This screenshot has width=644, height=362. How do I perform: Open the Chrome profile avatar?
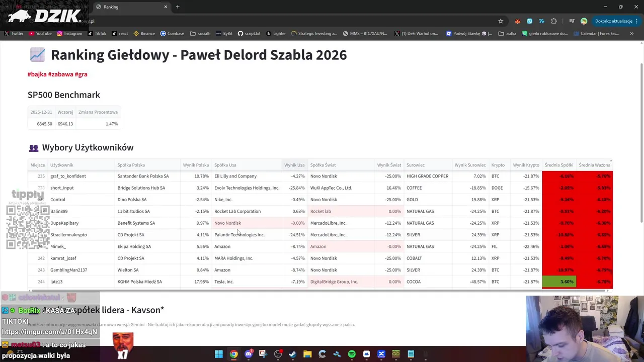[x=584, y=21]
